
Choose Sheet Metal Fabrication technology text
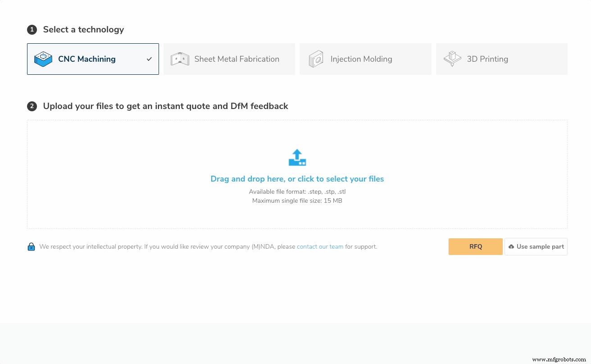(x=236, y=59)
